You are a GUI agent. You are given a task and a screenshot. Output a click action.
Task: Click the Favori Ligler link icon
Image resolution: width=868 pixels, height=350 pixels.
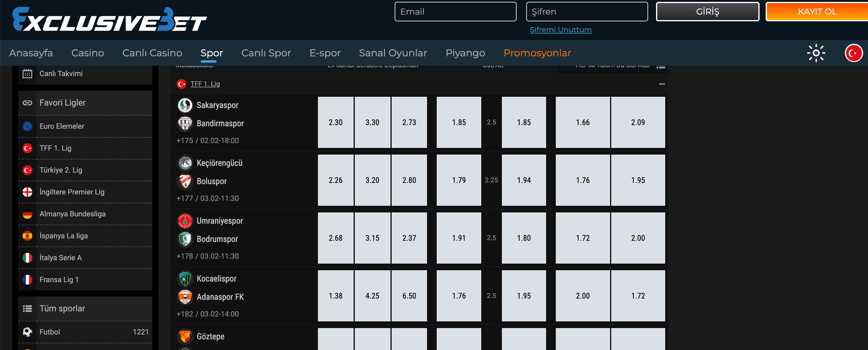coord(27,103)
